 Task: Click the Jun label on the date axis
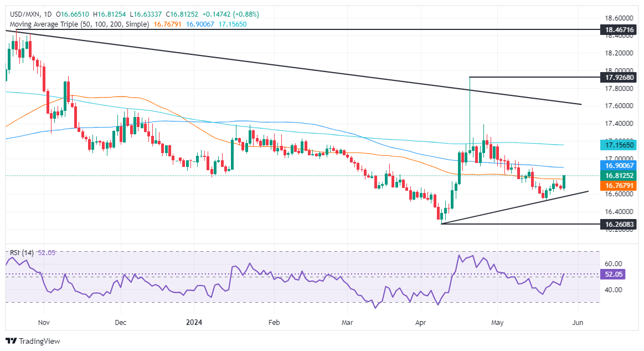(578, 322)
